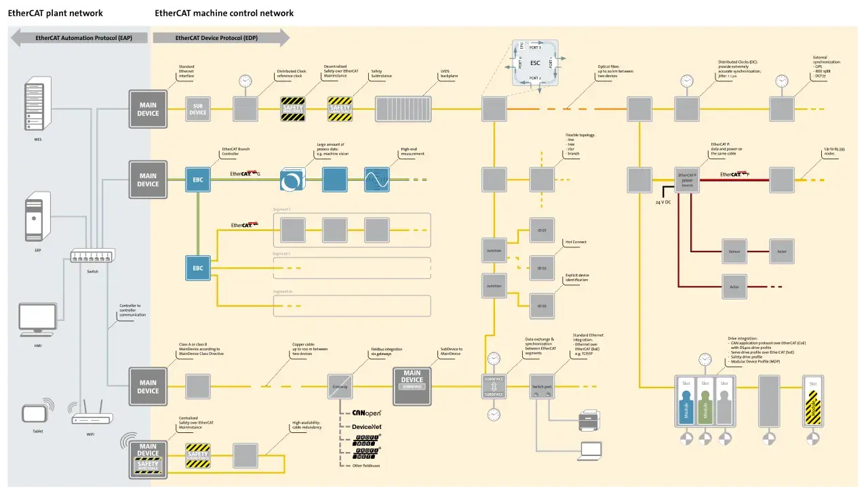Select the sine wave measurement icon
The image size is (868, 496).
[x=377, y=180]
